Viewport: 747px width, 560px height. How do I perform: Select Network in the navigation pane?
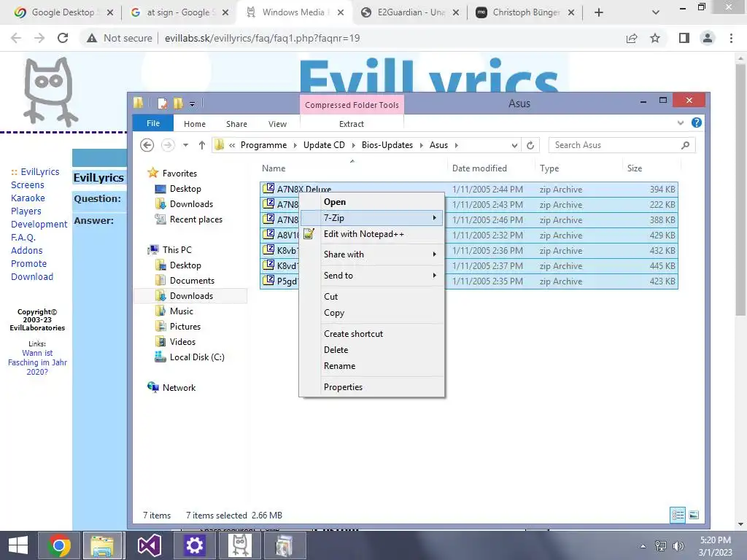click(179, 388)
